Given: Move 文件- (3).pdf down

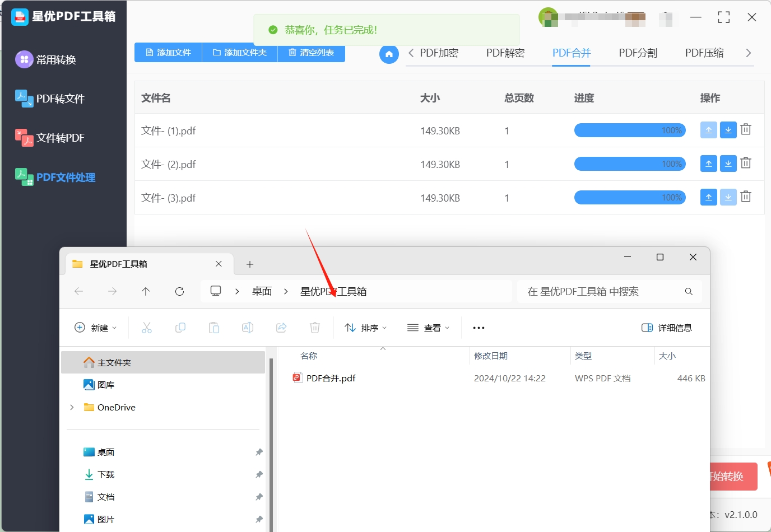Looking at the screenshot, I should [728, 197].
